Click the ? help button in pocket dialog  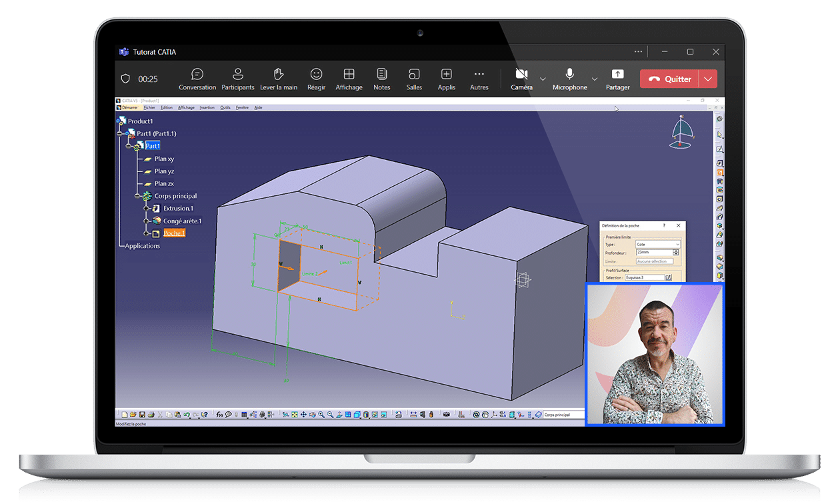(x=664, y=226)
